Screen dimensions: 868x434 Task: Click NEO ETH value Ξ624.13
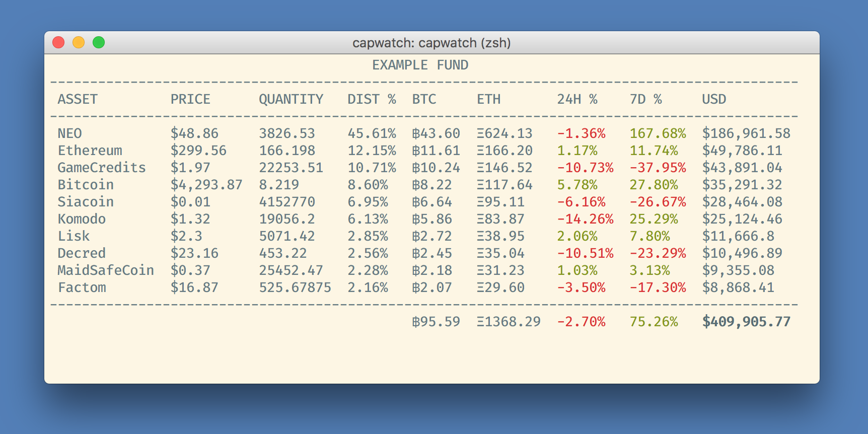click(504, 133)
